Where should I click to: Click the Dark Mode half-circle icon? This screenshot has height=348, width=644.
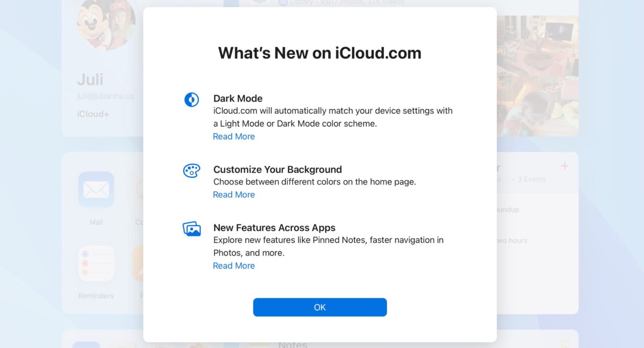click(x=191, y=99)
